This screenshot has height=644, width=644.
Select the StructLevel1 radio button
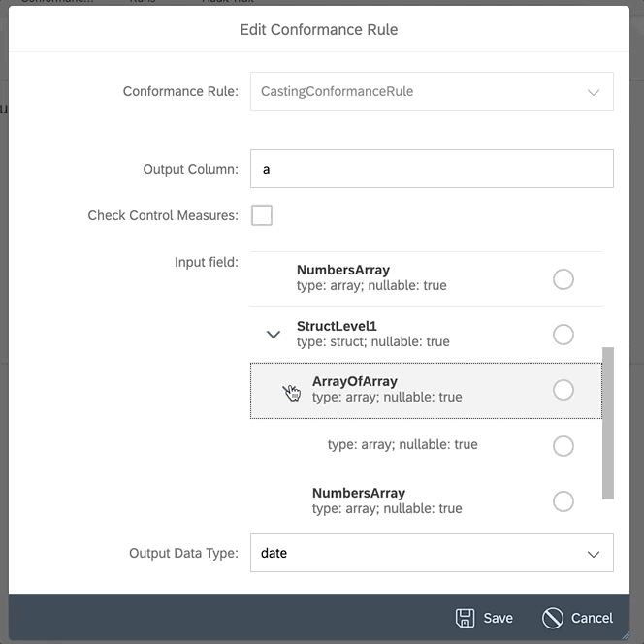[563, 335]
